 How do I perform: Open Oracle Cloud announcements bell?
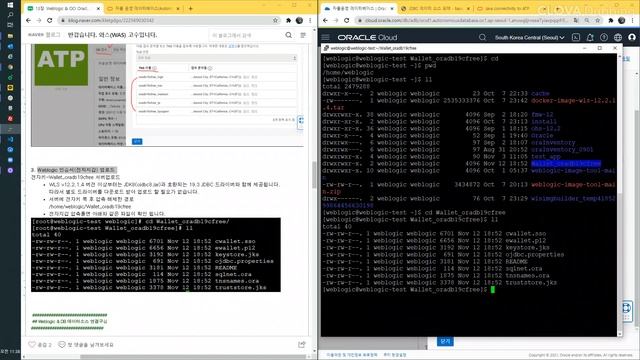point(590,37)
